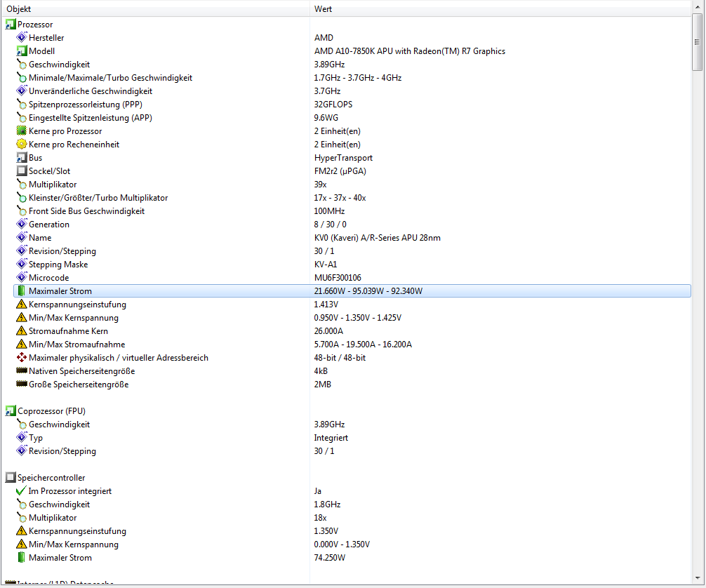Click the Front Side Bus Geschwindigkeit icon
The image size is (706, 588).
(22, 211)
